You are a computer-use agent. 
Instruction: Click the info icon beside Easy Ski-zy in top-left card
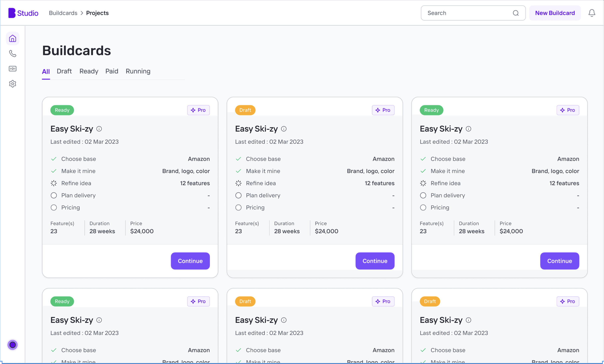(99, 129)
